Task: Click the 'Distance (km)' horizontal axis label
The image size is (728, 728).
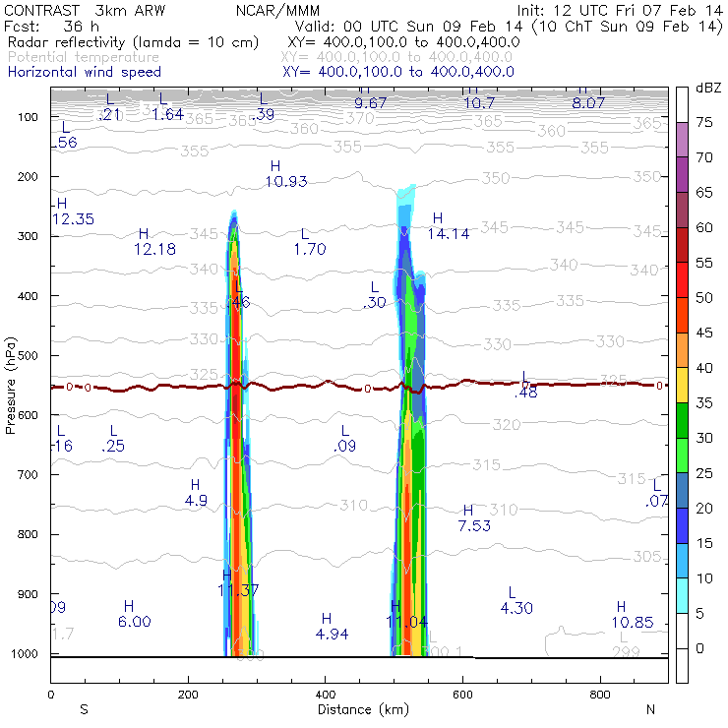Action: (x=363, y=709)
